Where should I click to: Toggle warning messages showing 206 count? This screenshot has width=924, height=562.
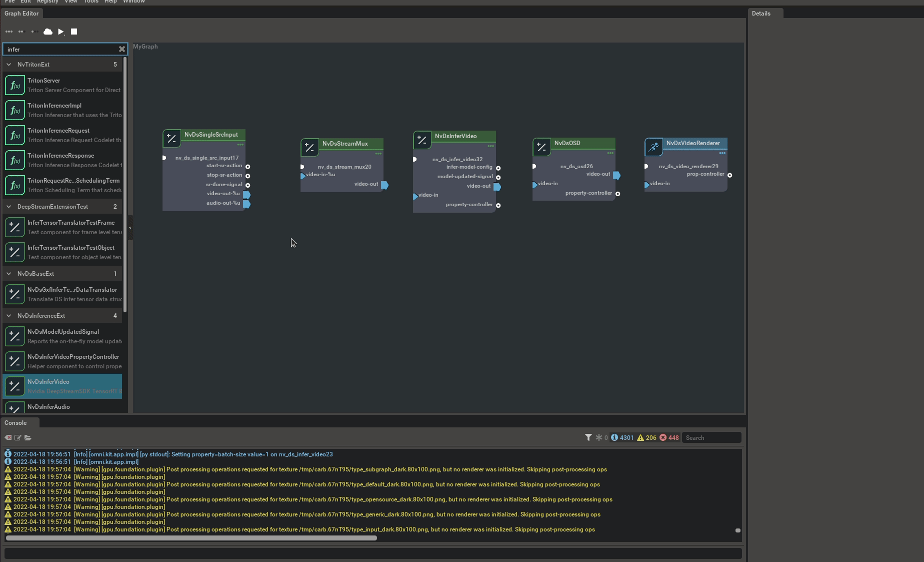pyautogui.click(x=647, y=437)
